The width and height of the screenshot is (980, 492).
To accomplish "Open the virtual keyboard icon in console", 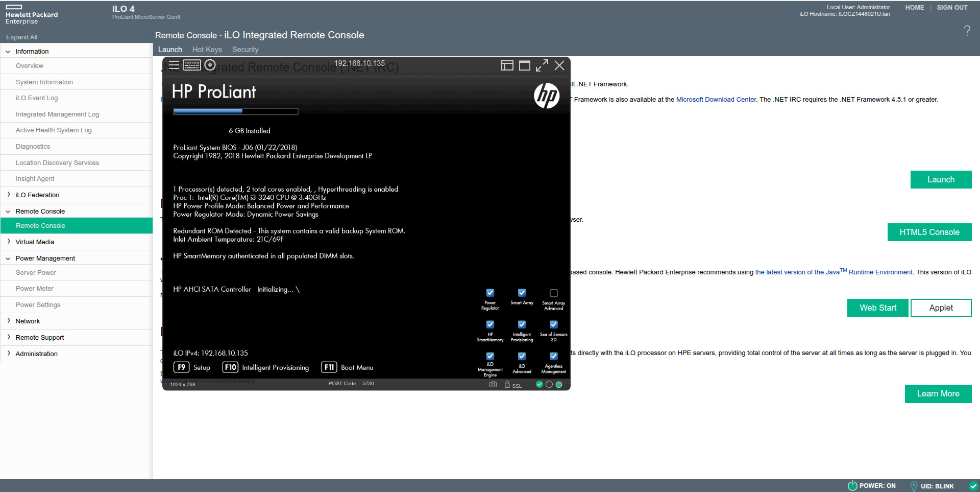I will [192, 65].
